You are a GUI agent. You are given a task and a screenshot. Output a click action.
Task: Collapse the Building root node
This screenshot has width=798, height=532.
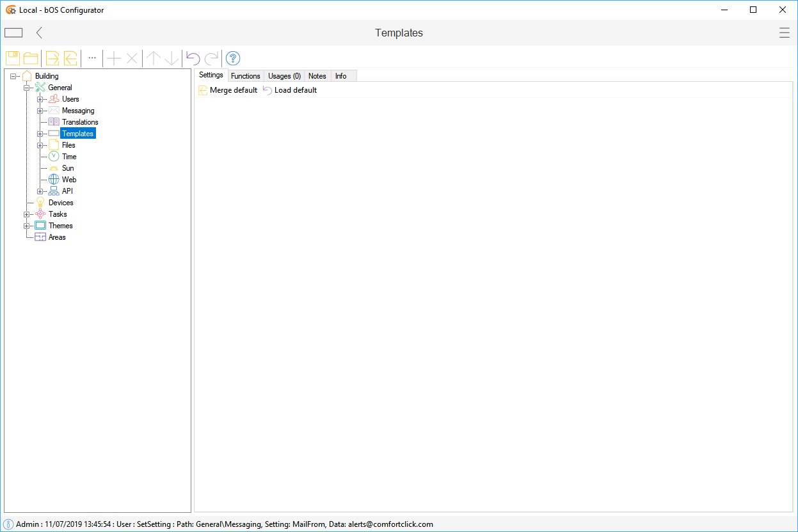click(x=13, y=76)
